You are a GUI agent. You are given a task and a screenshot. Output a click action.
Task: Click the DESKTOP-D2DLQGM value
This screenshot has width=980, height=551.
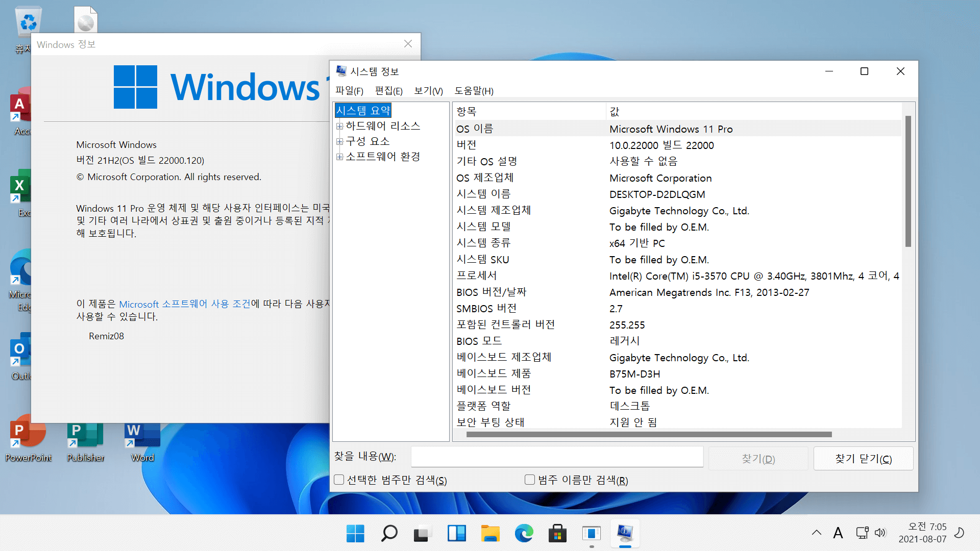point(657,194)
